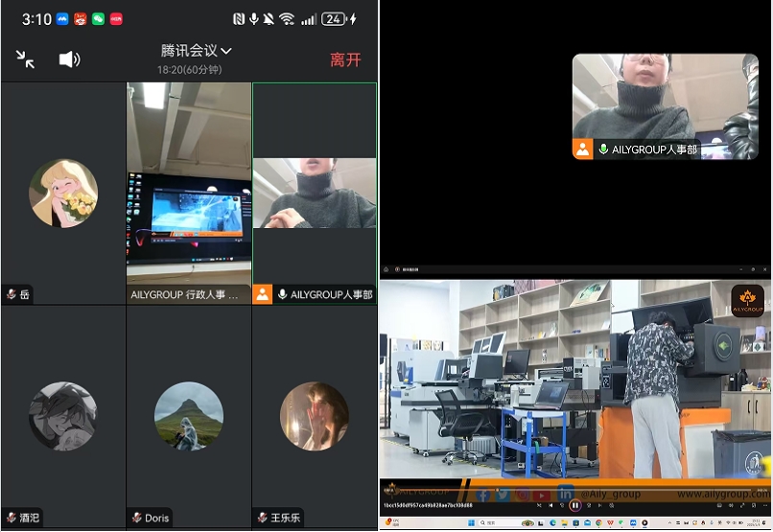Open the AILYGROUP 行政人事 screen video tile

(x=189, y=192)
